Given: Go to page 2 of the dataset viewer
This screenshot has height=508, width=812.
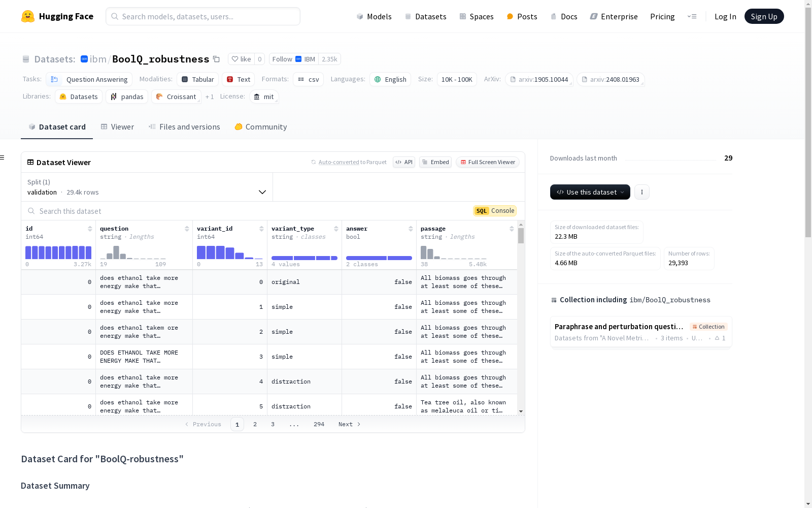Looking at the screenshot, I should coord(255,424).
